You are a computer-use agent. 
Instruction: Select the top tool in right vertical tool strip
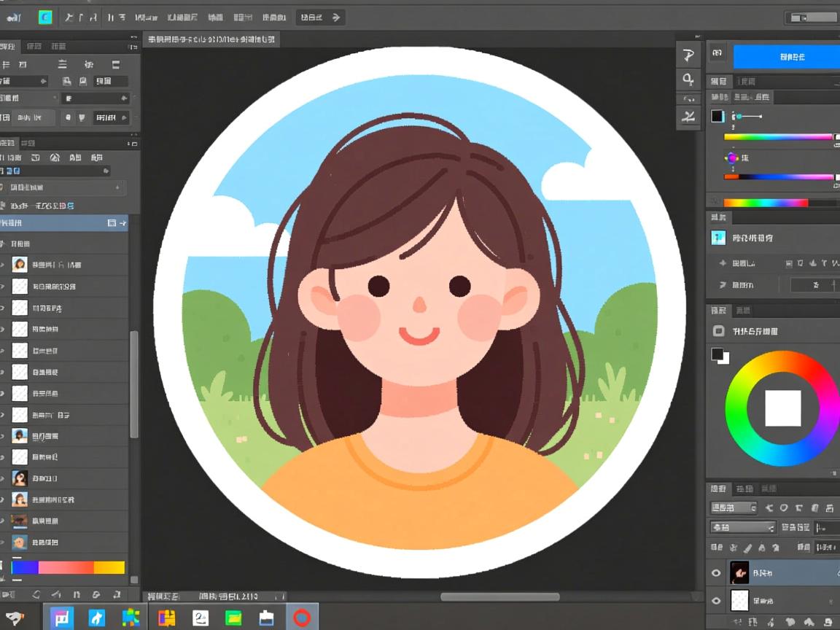point(688,56)
